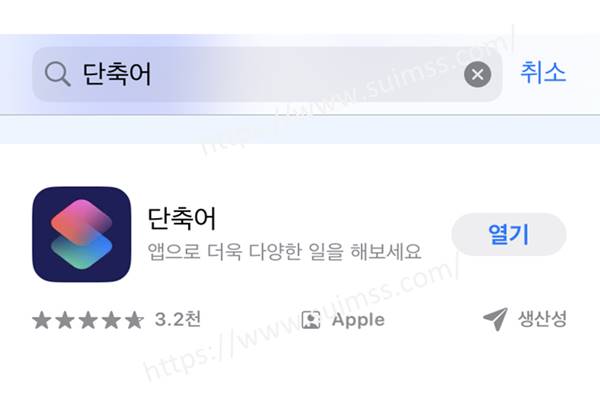Select the Apple developer label
This screenshot has width=600, height=403.
[359, 320]
